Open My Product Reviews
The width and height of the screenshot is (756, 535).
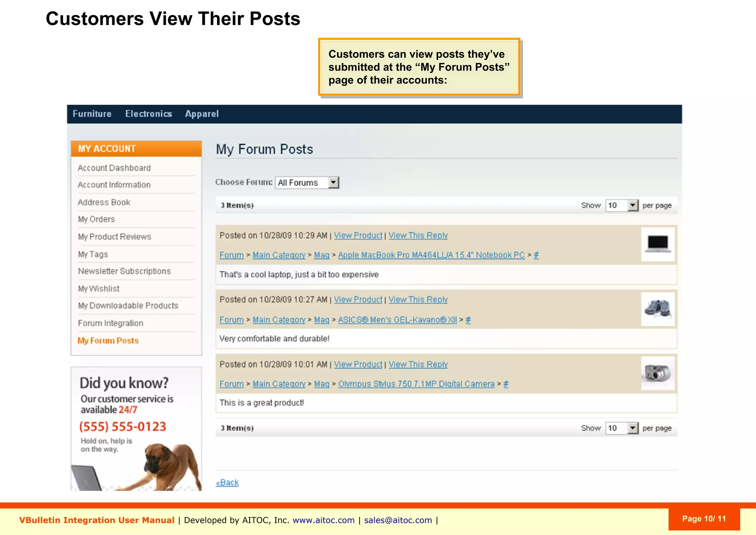click(x=114, y=236)
